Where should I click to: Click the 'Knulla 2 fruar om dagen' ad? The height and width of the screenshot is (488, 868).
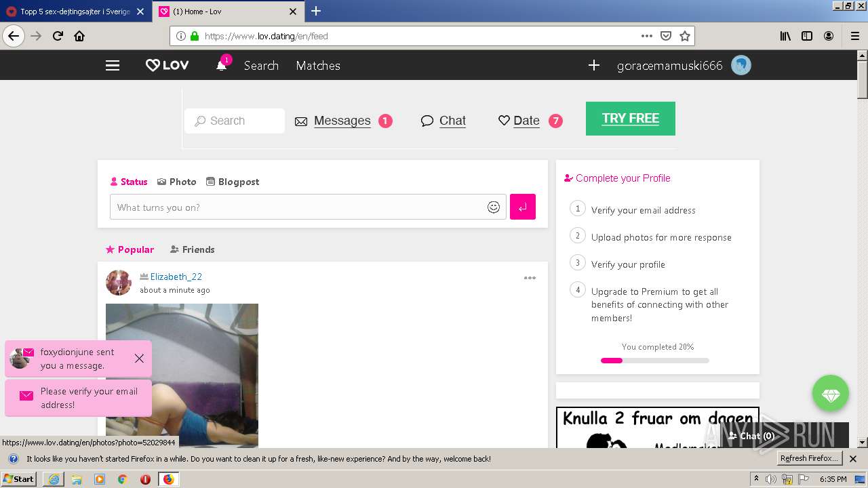point(658,427)
